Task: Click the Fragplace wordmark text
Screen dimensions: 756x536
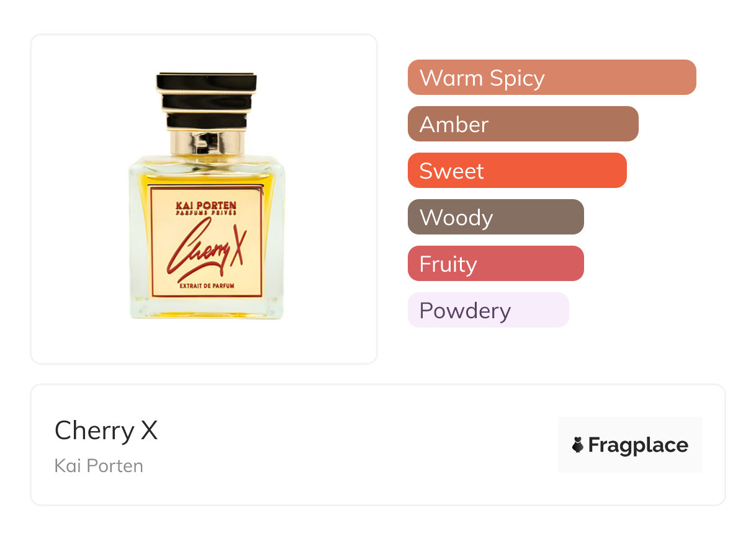Action: [638, 445]
